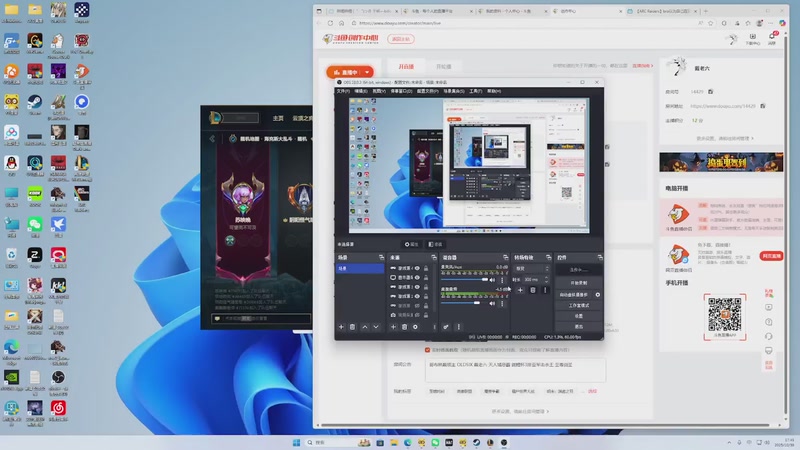800x450 pixels.
Task: Open virtual camera settings gear in controls
Action: tap(597, 295)
